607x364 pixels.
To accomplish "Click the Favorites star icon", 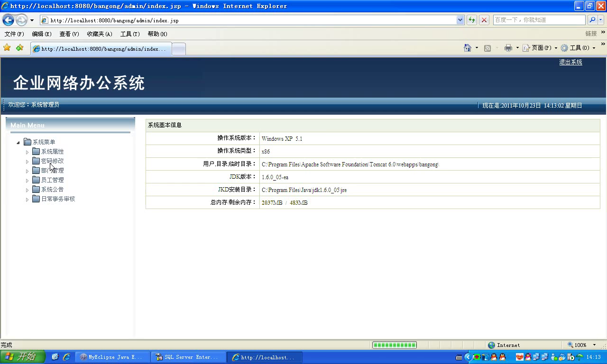I will pyautogui.click(x=7, y=48).
